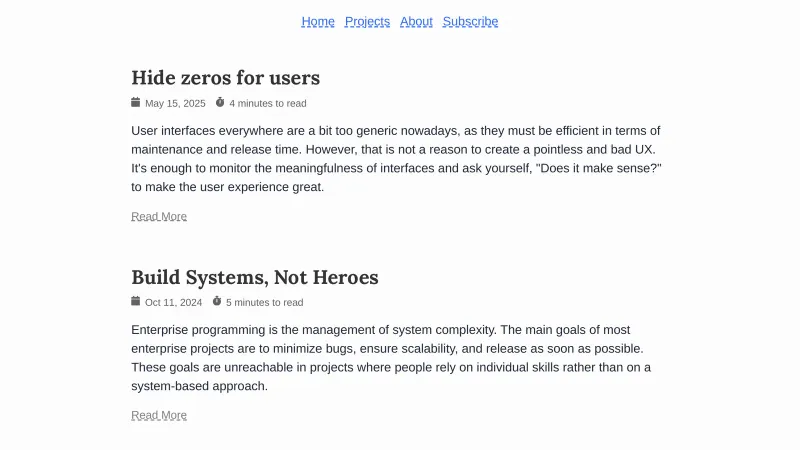The width and height of the screenshot is (800, 450).
Task: Click the Oct 11, 2024 date text
Action: click(173, 302)
